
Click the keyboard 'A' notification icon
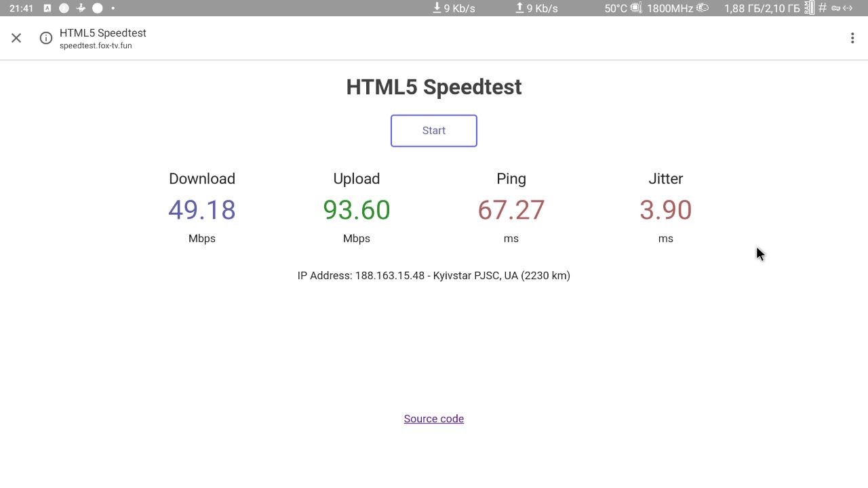pyautogui.click(x=47, y=8)
